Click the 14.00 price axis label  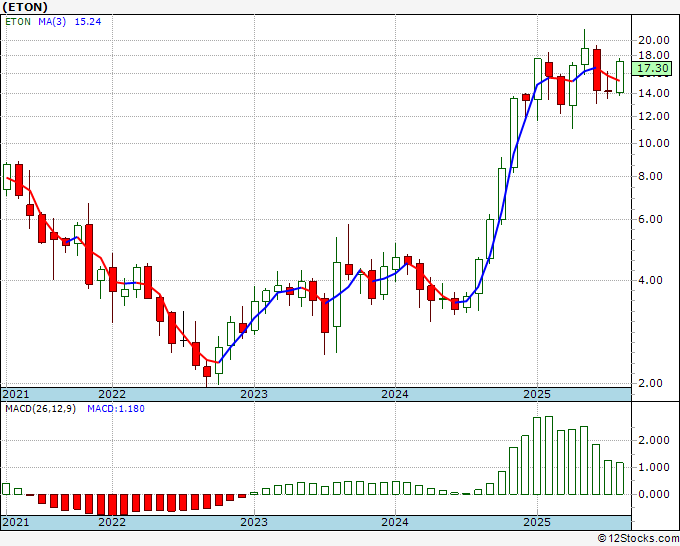tap(654, 93)
